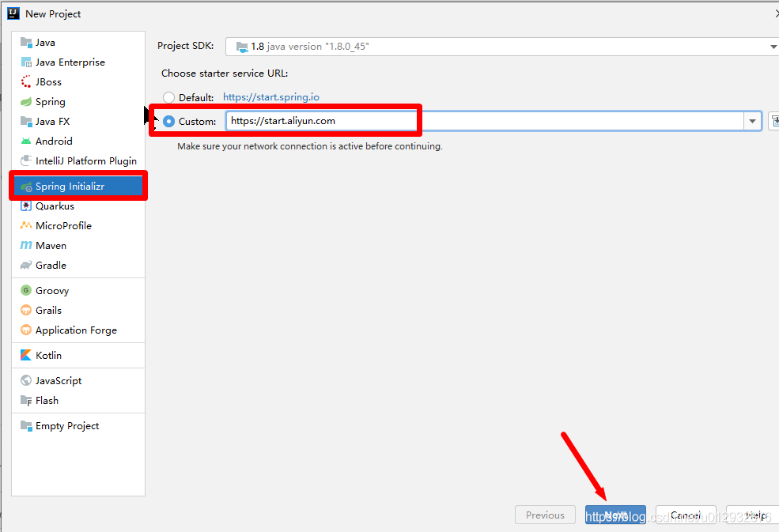The height and width of the screenshot is (532, 779).
Task: Choose Gradle project type
Action: pyautogui.click(x=78, y=266)
